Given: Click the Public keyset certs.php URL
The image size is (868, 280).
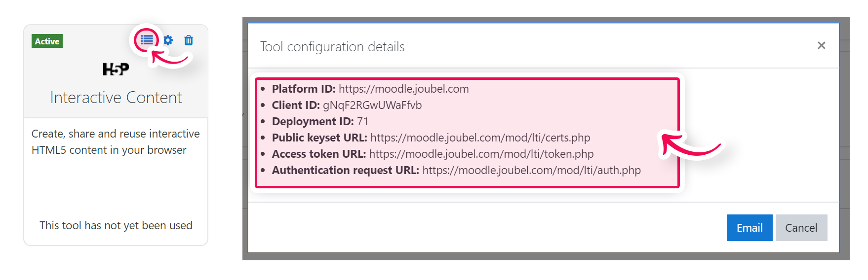Looking at the screenshot, I should (480, 138).
